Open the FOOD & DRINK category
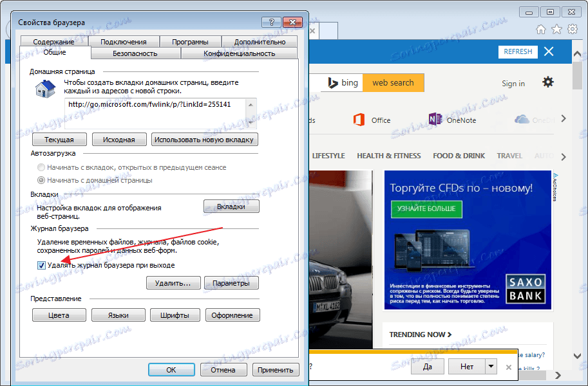 click(459, 156)
